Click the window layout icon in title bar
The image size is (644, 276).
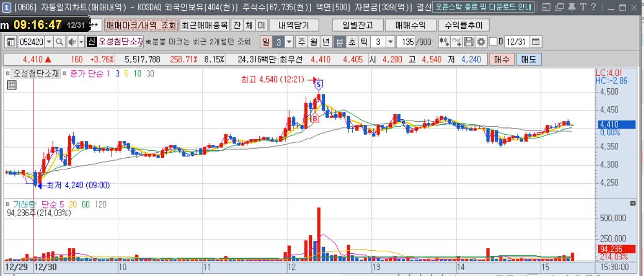(546, 7)
